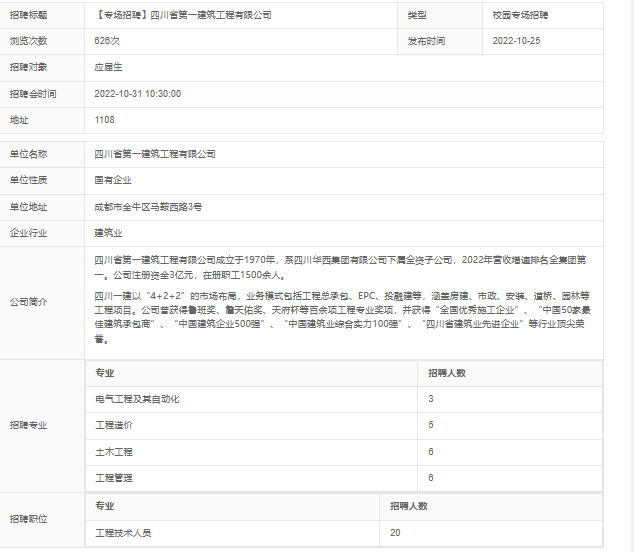Image resolution: width=634 pixels, height=552 pixels.
Task: Select the 工程管理 major row
Action: [344, 478]
